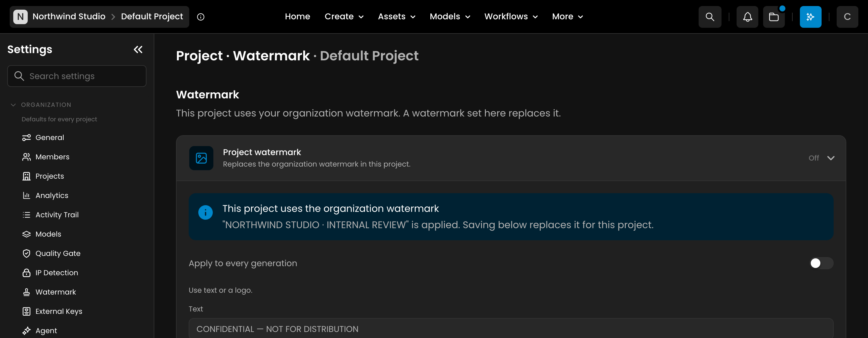Click the Quality Gate shield icon

pyautogui.click(x=26, y=253)
